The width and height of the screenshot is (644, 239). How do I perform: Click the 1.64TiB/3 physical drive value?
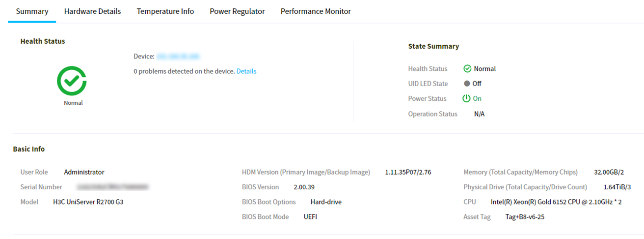pos(617,187)
